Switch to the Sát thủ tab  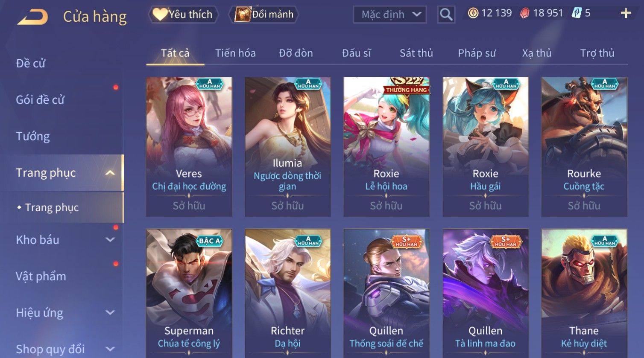coord(416,53)
